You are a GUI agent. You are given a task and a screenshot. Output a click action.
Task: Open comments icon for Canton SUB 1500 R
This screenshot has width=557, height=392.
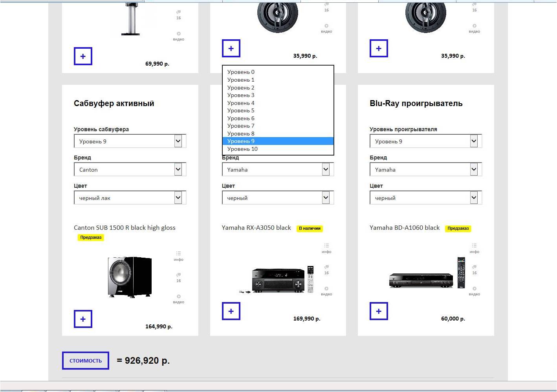(x=178, y=277)
